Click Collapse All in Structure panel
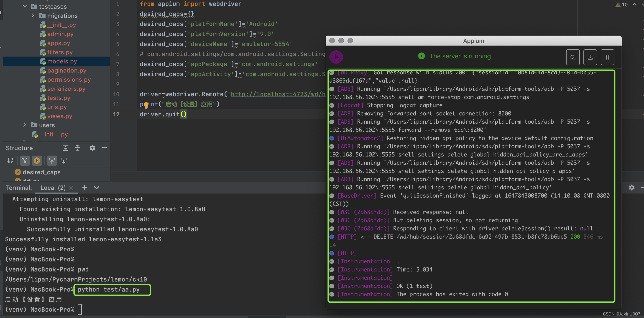 (x=77, y=148)
